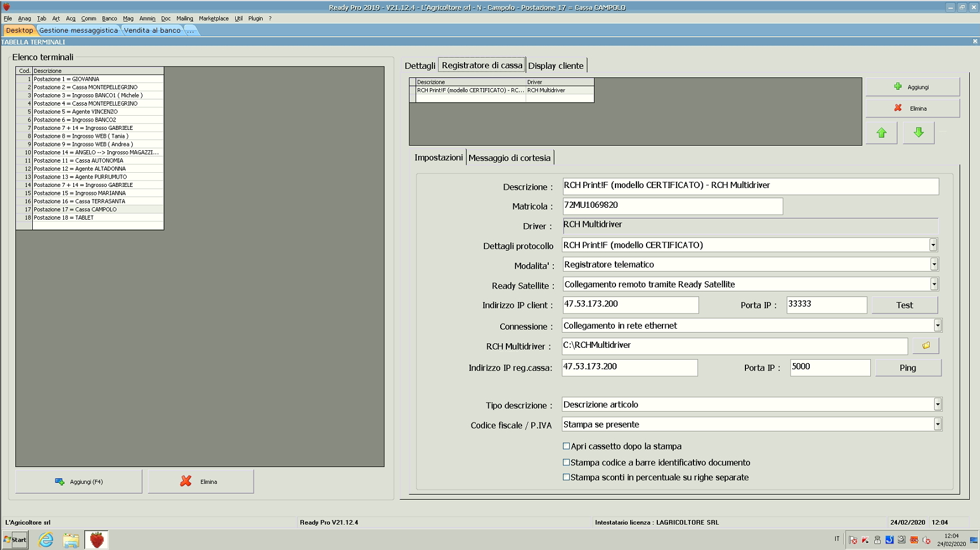Viewport: 980px width, 550px height.
Task: Close the Tabella Terminali panel
Action: pyautogui.click(x=975, y=41)
